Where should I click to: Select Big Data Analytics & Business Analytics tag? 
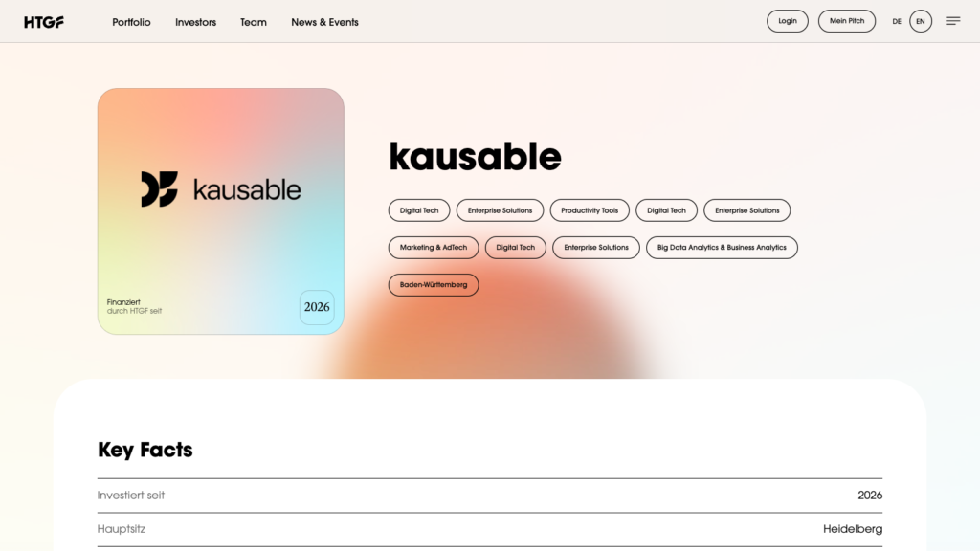[722, 248]
